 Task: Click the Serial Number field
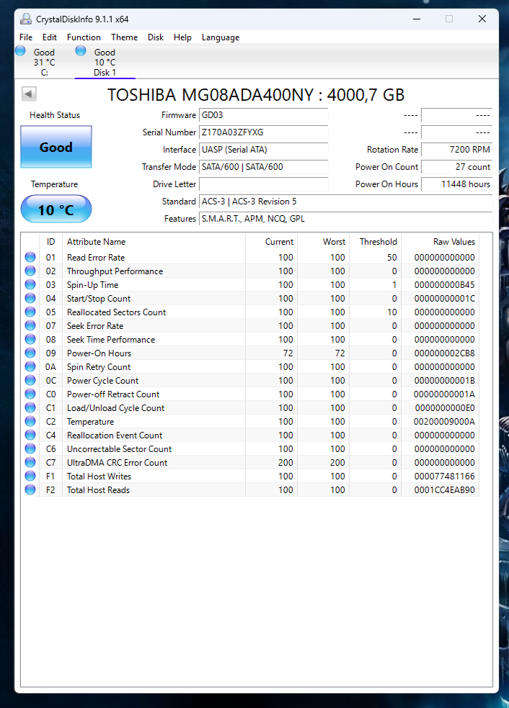pyautogui.click(x=263, y=132)
